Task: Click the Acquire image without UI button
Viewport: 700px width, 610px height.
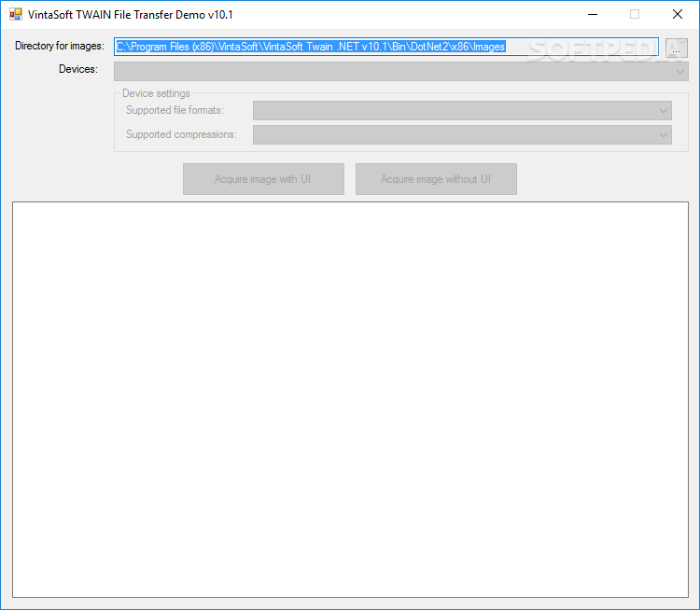Action: [436, 179]
